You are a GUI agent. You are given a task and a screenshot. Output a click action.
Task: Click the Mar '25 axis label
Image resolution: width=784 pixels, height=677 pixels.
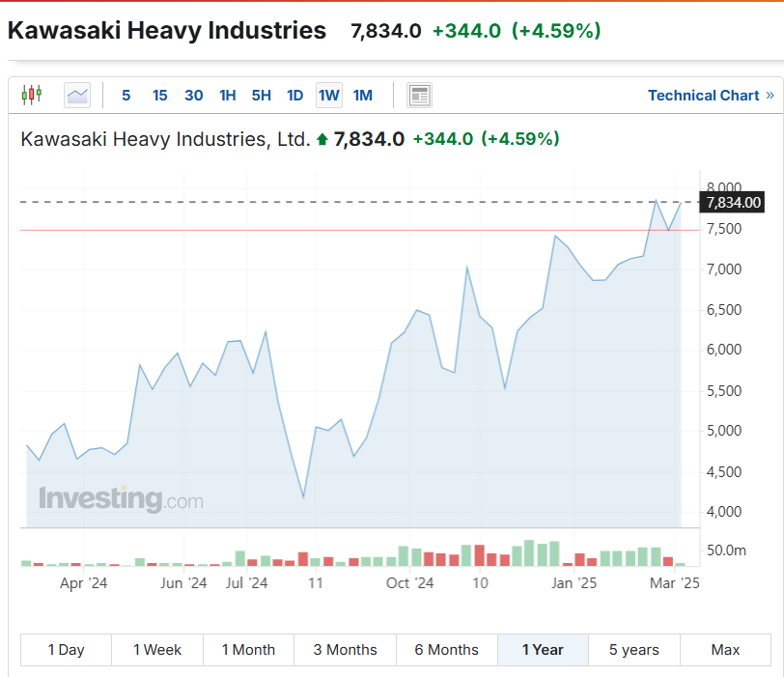675,583
